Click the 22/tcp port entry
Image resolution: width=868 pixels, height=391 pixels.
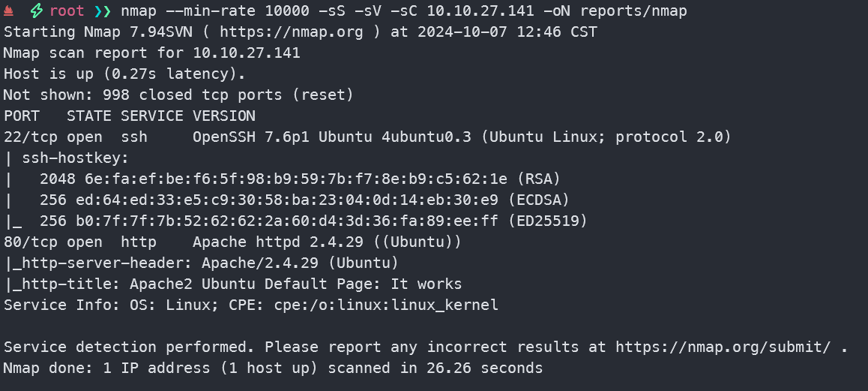pos(30,137)
